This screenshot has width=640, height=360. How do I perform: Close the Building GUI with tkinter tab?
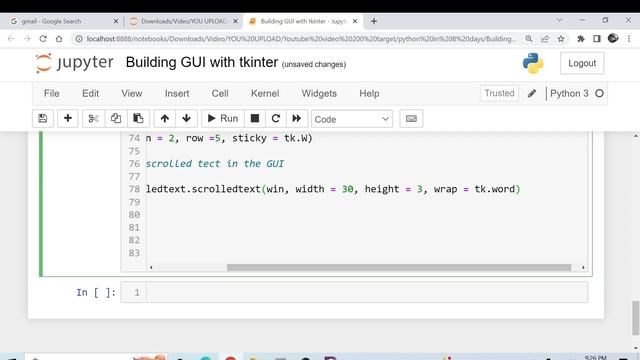(x=355, y=21)
